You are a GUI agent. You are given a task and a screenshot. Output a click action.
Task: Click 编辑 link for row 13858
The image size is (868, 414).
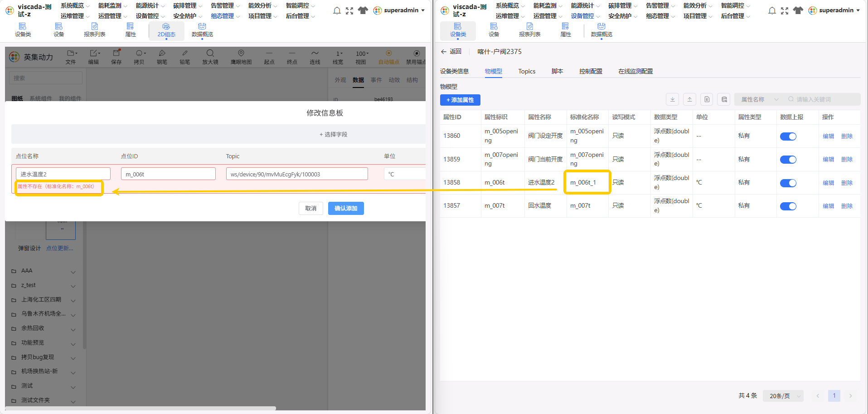click(828, 183)
